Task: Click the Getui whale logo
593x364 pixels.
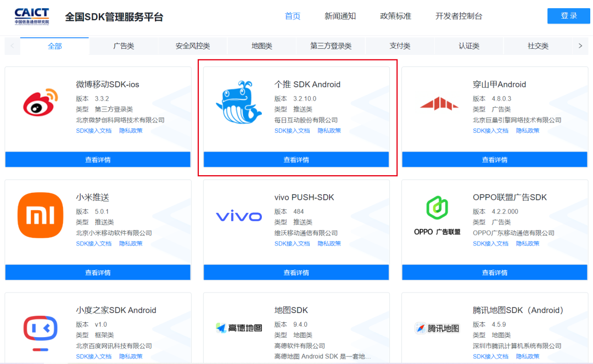Action: click(x=239, y=102)
